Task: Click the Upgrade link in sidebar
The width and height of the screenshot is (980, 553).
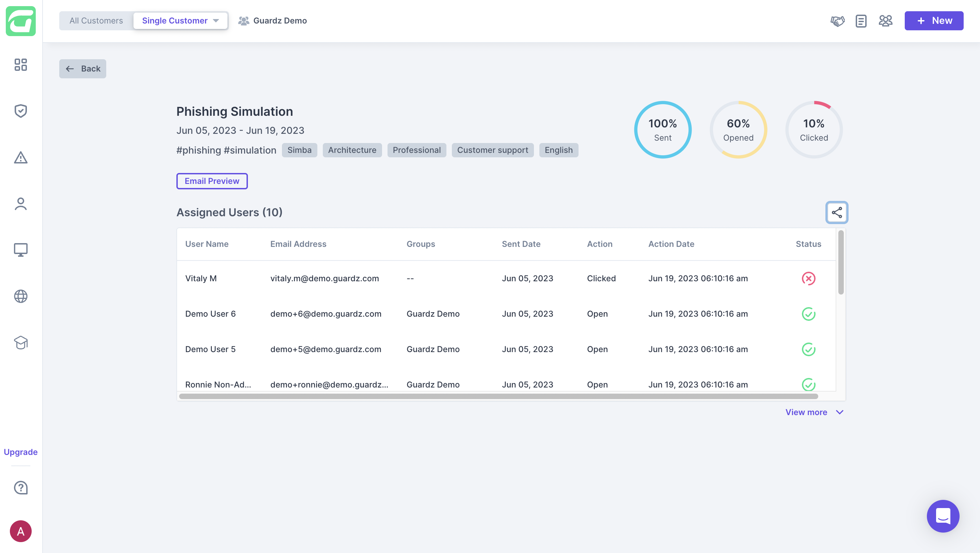Action: click(x=20, y=452)
